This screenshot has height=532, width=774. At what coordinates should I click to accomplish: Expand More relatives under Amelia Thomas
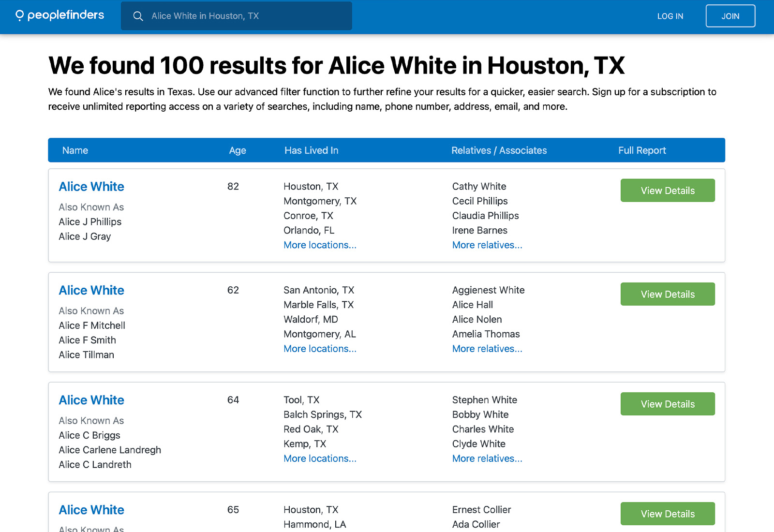click(487, 349)
